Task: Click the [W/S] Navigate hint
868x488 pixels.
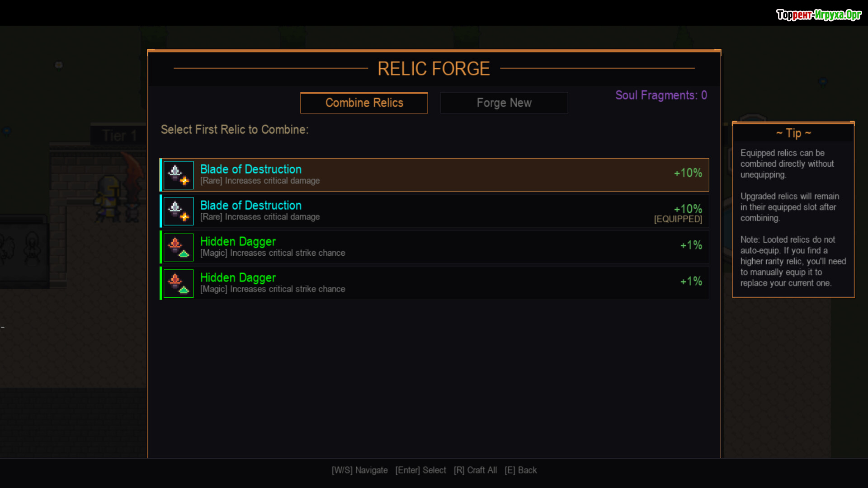Action: click(359, 470)
